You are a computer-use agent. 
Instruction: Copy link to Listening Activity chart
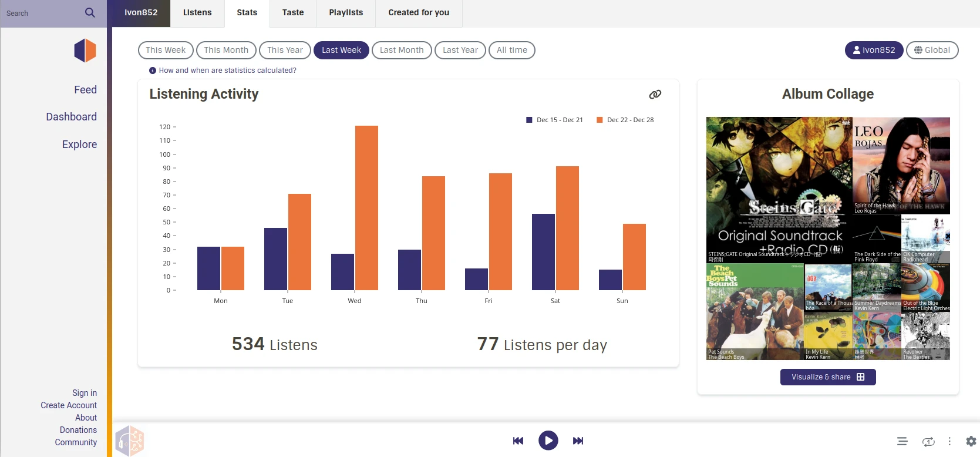(655, 95)
